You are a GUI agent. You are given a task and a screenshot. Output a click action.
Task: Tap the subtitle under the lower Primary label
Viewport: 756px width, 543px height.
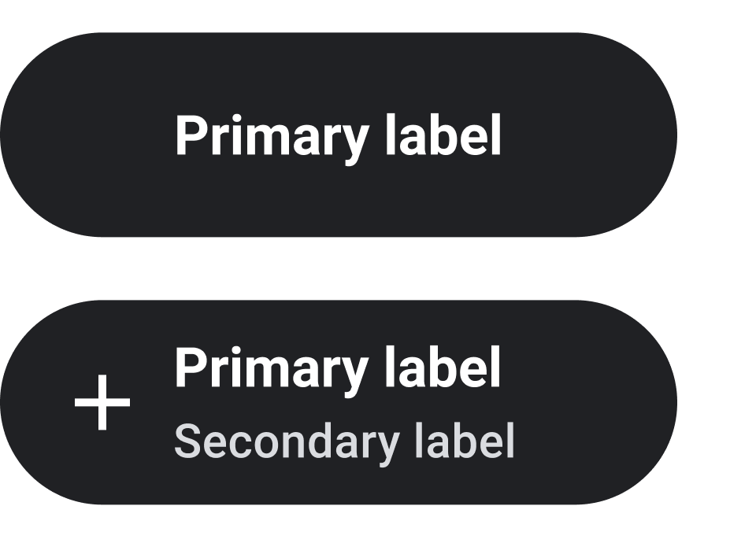click(x=344, y=441)
